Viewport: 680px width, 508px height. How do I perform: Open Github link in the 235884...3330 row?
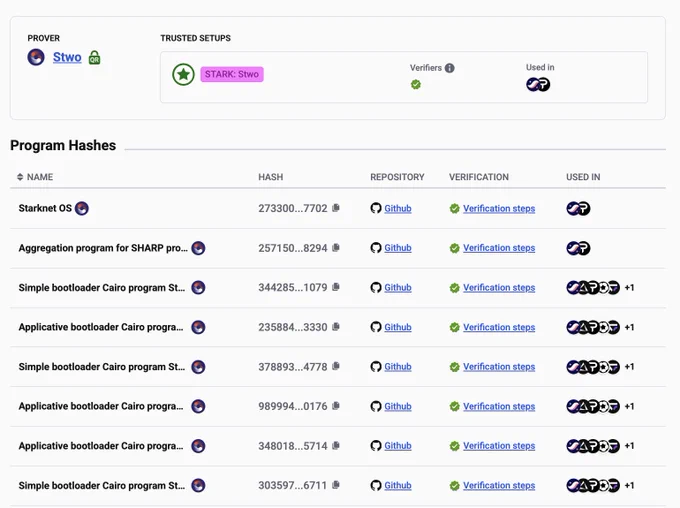[398, 327]
